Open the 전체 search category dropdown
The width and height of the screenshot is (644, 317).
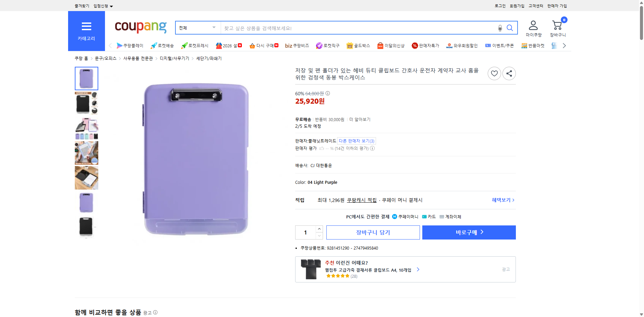point(198,28)
